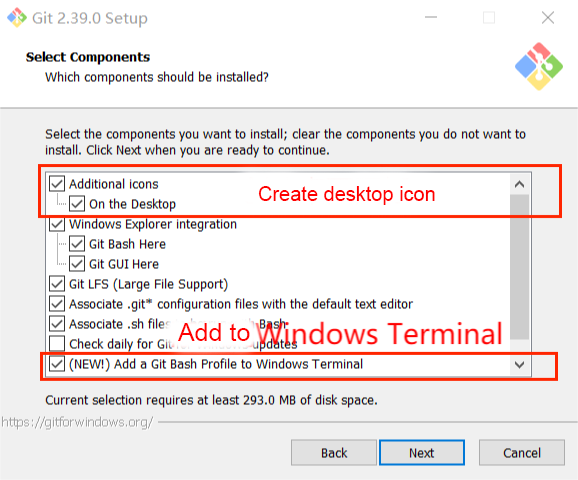Viewport: 578px width, 480px height.
Task: Disable Windows Explorer integration checkbox
Action: pyautogui.click(x=57, y=224)
